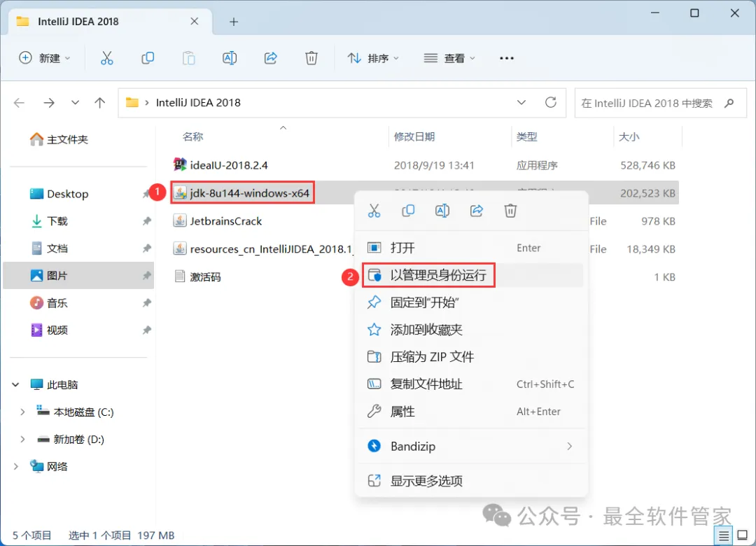Switch to details view in status bar

[x=723, y=535]
